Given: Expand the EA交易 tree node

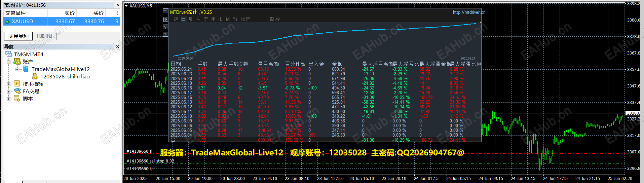Looking at the screenshot, I should [x=9, y=91].
